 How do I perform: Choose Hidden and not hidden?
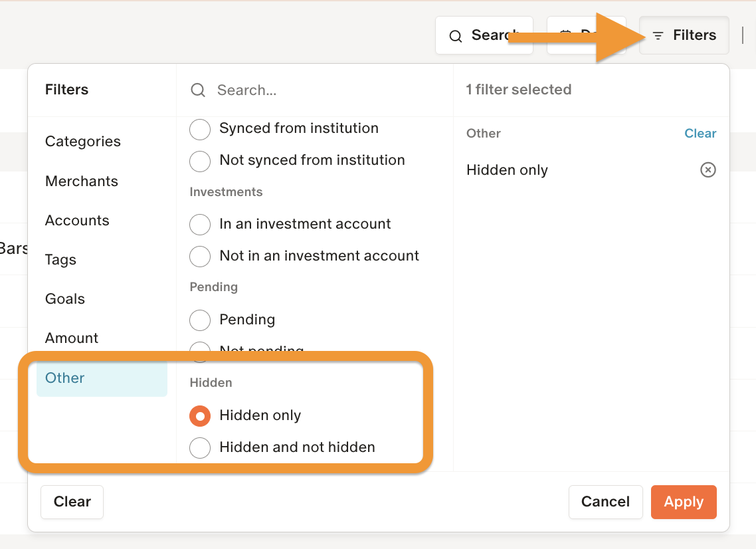200,447
